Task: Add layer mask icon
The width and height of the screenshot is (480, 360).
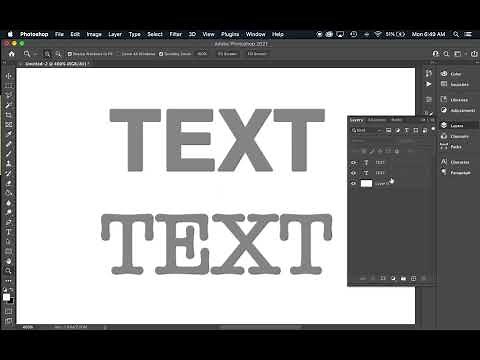Action: point(383,278)
